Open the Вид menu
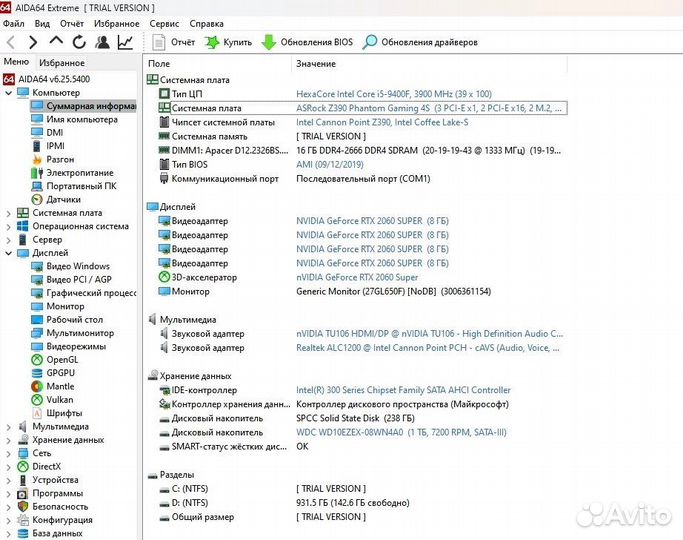 coord(42,24)
